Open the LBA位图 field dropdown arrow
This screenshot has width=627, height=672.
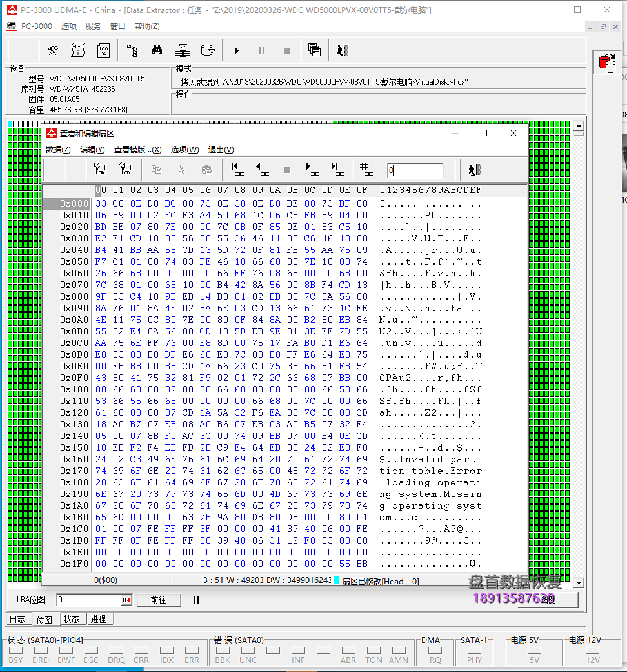point(127,600)
